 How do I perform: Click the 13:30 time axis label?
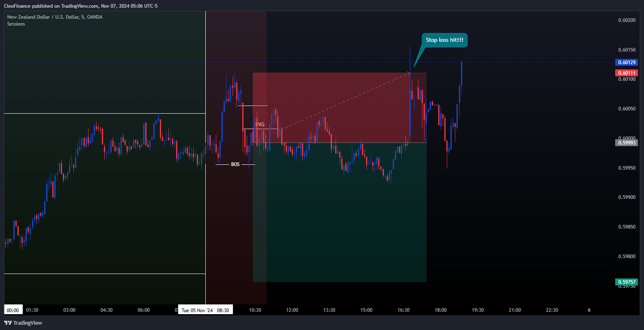tap(329, 310)
